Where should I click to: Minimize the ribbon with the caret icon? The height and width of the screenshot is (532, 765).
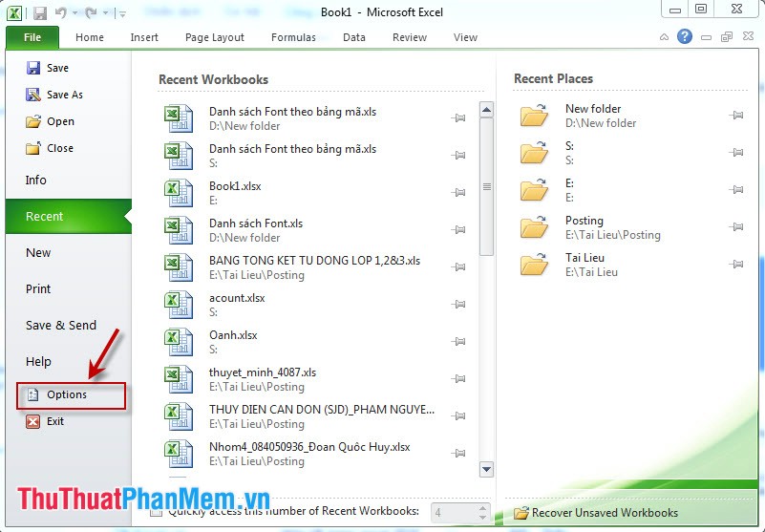click(664, 36)
